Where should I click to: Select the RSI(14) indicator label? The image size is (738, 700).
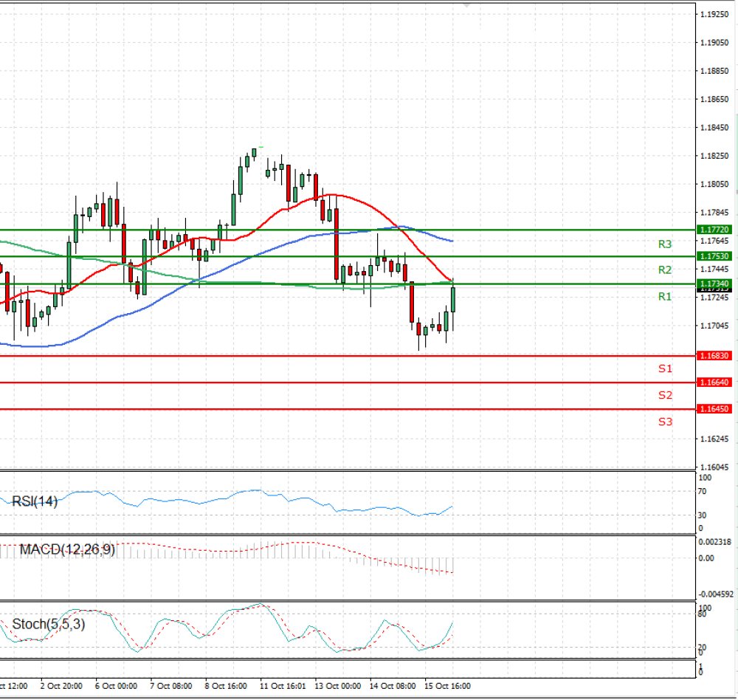point(35,501)
